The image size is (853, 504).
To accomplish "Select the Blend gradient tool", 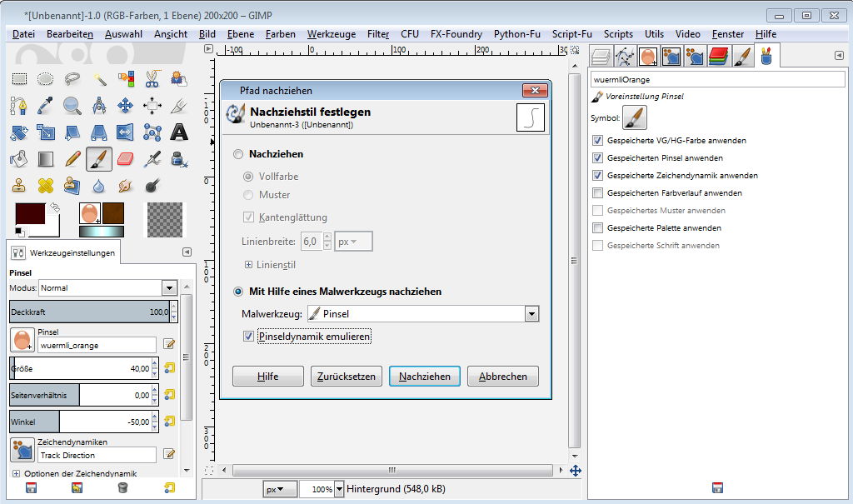I will [x=45, y=159].
